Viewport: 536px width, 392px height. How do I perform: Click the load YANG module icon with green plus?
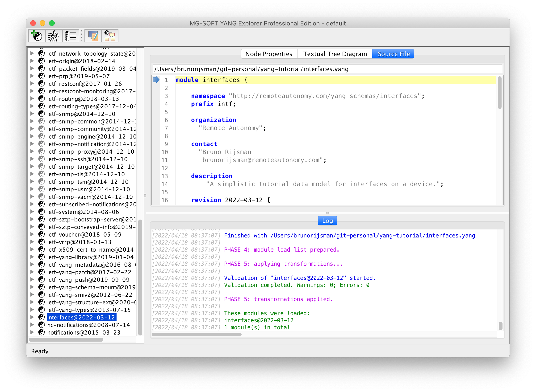coord(37,36)
